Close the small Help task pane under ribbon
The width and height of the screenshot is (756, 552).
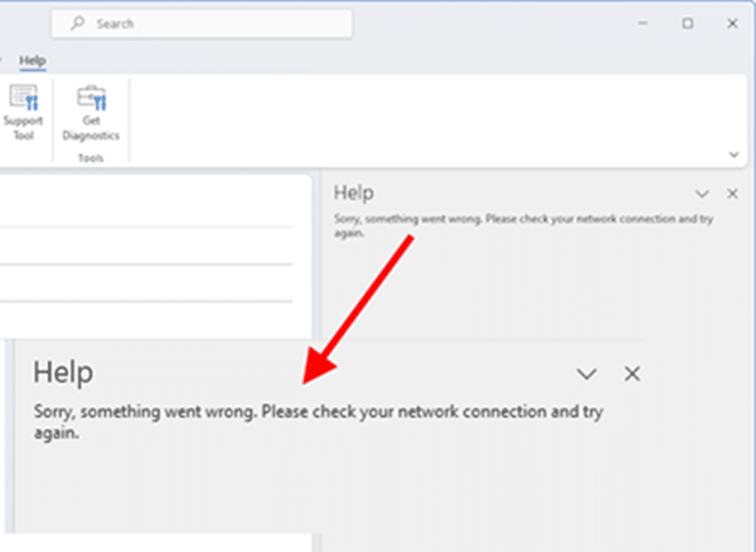(x=732, y=194)
